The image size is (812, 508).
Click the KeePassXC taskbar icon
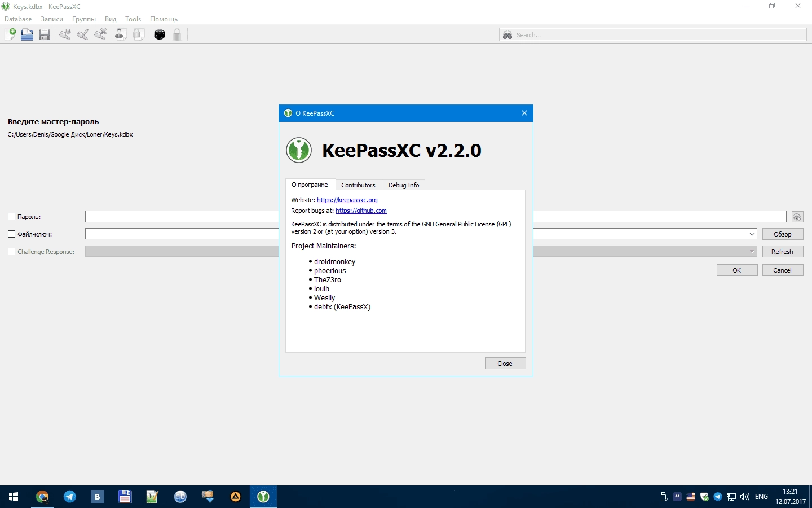coord(263,497)
